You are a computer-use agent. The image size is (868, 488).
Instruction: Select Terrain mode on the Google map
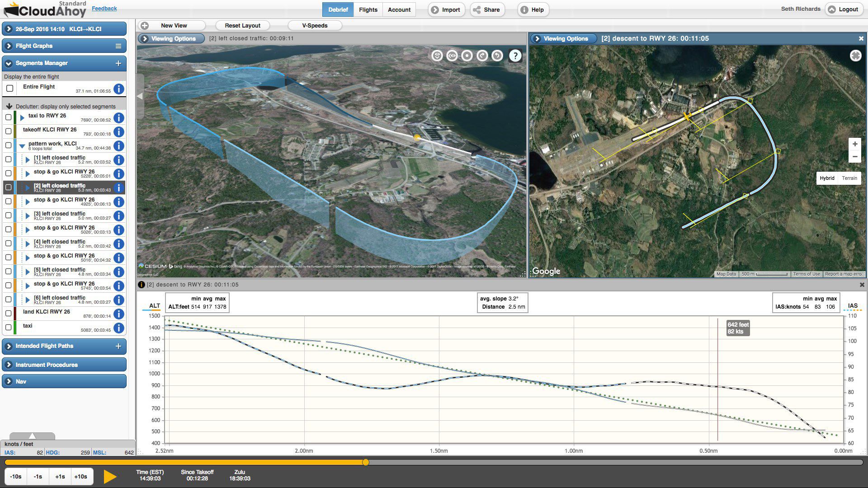tap(849, 178)
